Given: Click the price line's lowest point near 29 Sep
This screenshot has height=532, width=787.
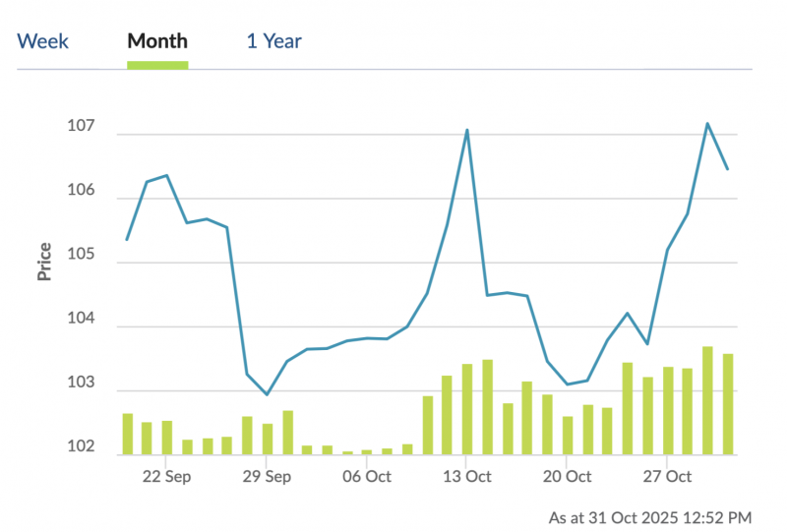Looking at the screenshot, I should [x=267, y=394].
